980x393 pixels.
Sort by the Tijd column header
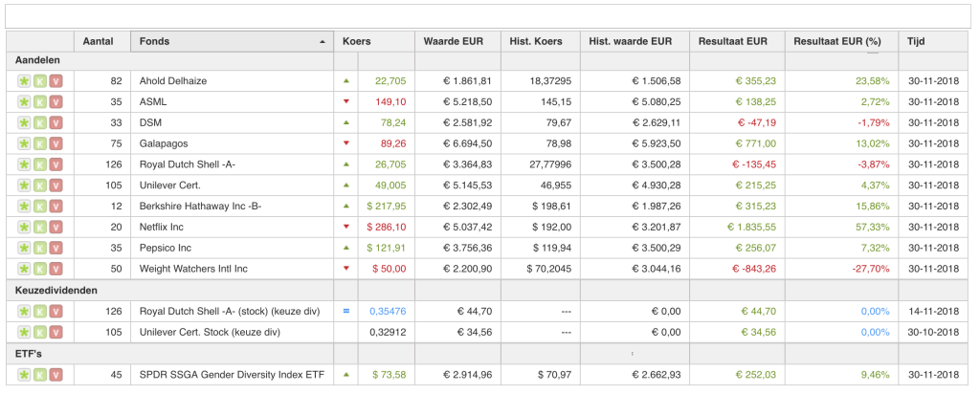(x=932, y=42)
